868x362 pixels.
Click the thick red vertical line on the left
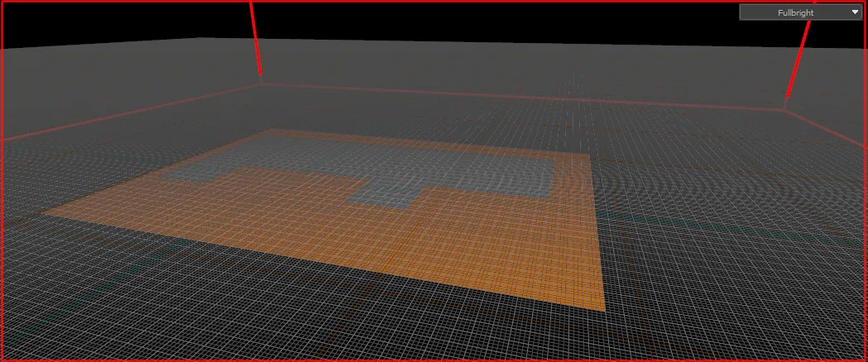[x=255, y=37]
